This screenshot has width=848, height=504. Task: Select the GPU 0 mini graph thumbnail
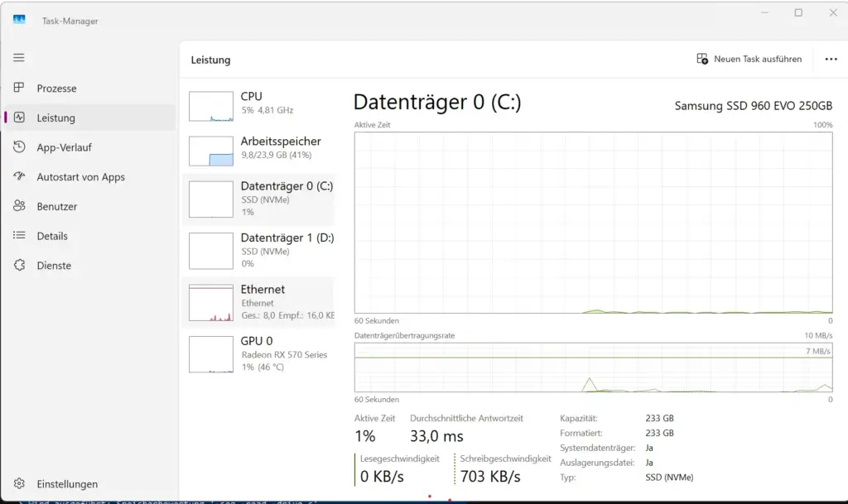pos(211,354)
